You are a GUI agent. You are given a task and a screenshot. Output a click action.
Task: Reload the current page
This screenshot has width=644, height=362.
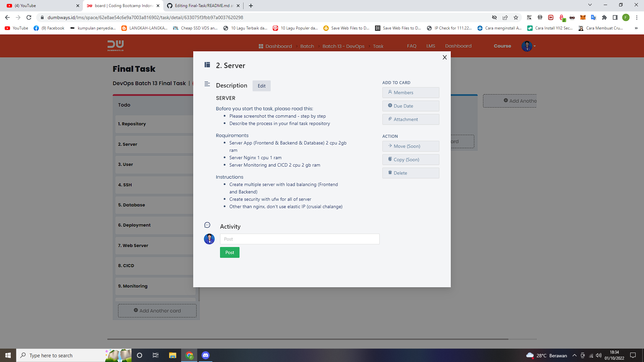point(29,17)
